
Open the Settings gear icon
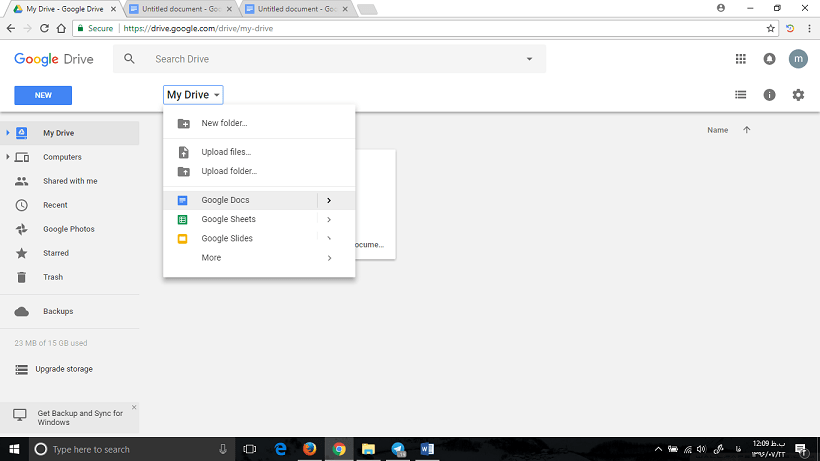tap(798, 95)
